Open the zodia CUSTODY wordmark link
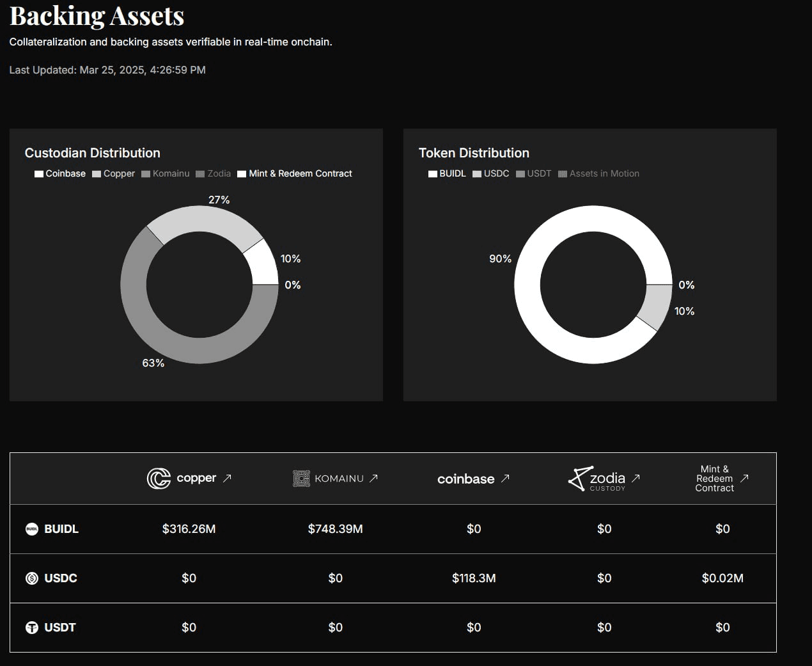 607,480
